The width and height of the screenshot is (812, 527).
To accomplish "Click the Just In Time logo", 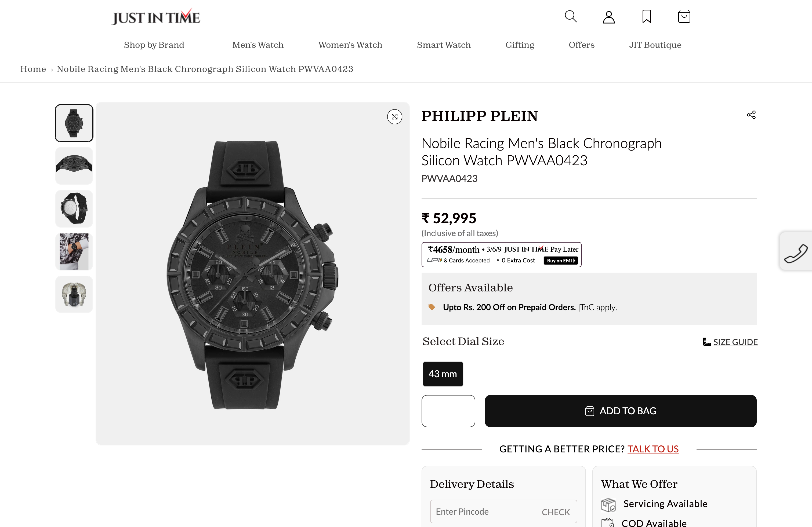I will click(155, 16).
